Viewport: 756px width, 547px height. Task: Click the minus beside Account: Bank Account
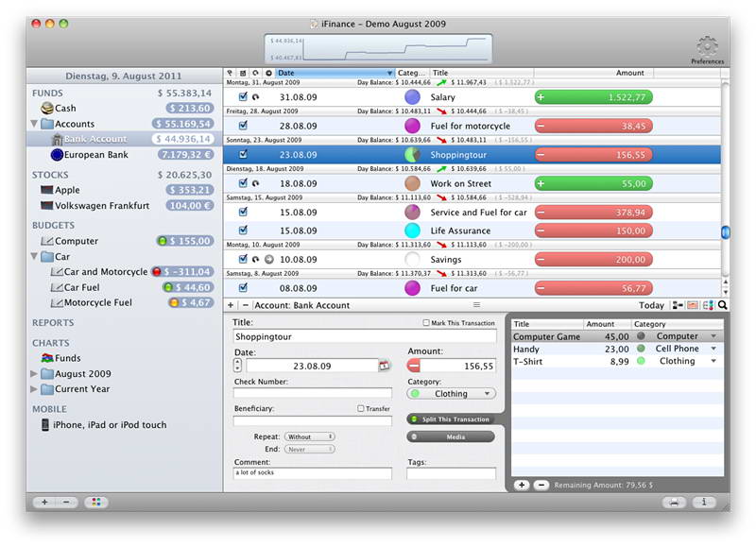(x=245, y=305)
